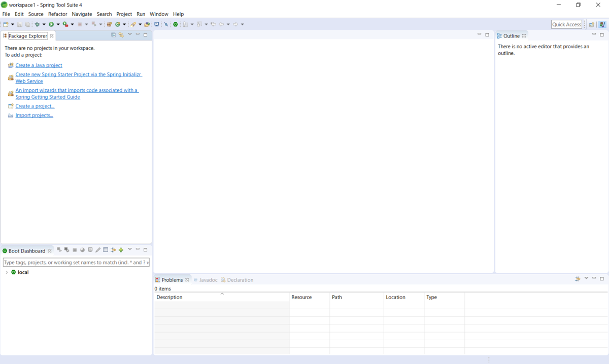This screenshot has width=609, height=364.
Task: Click the Forward navigation arrow in toolbar
Action: [235, 24]
